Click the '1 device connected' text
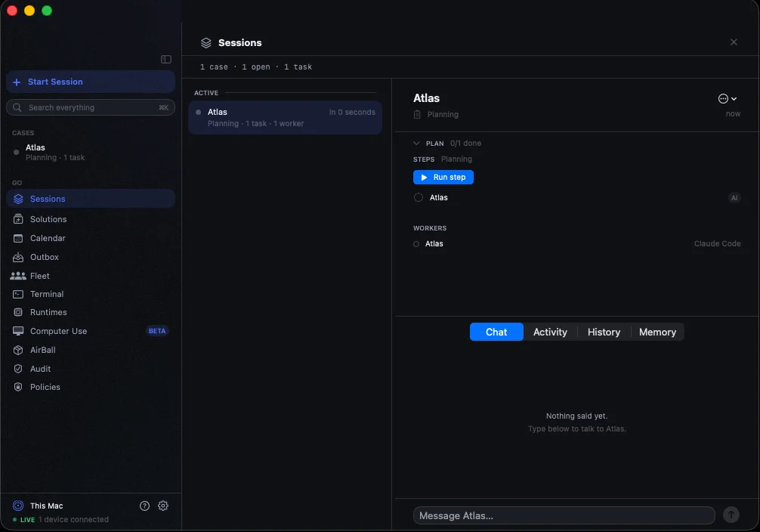This screenshot has width=760, height=532. [x=74, y=519]
